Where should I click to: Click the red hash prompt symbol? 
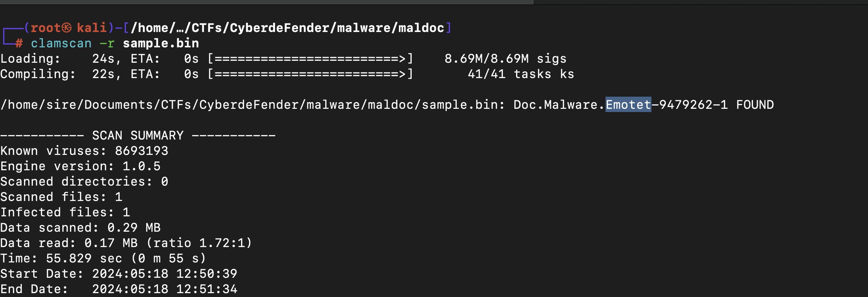[19, 43]
